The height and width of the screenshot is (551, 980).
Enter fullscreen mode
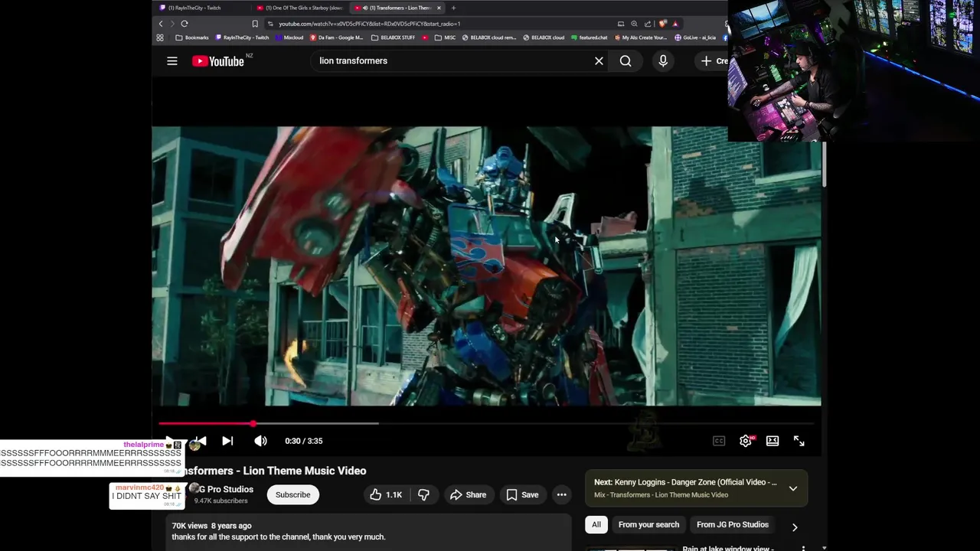point(799,441)
